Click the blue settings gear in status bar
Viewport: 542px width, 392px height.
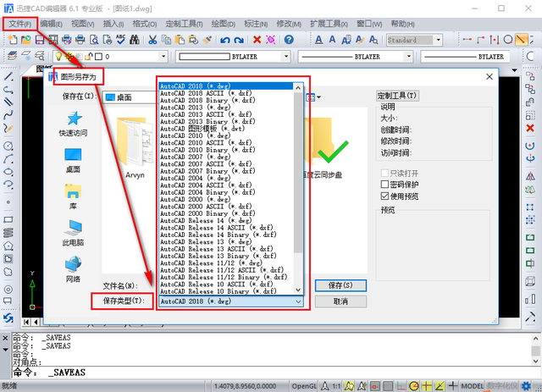(526, 386)
